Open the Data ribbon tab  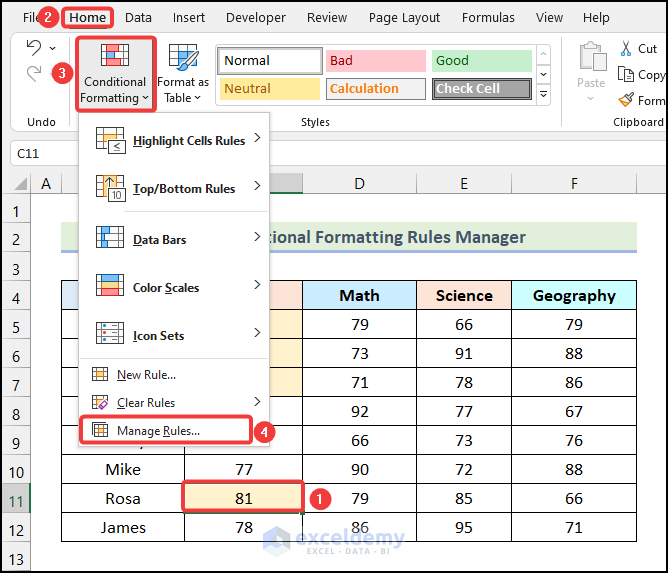click(138, 17)
